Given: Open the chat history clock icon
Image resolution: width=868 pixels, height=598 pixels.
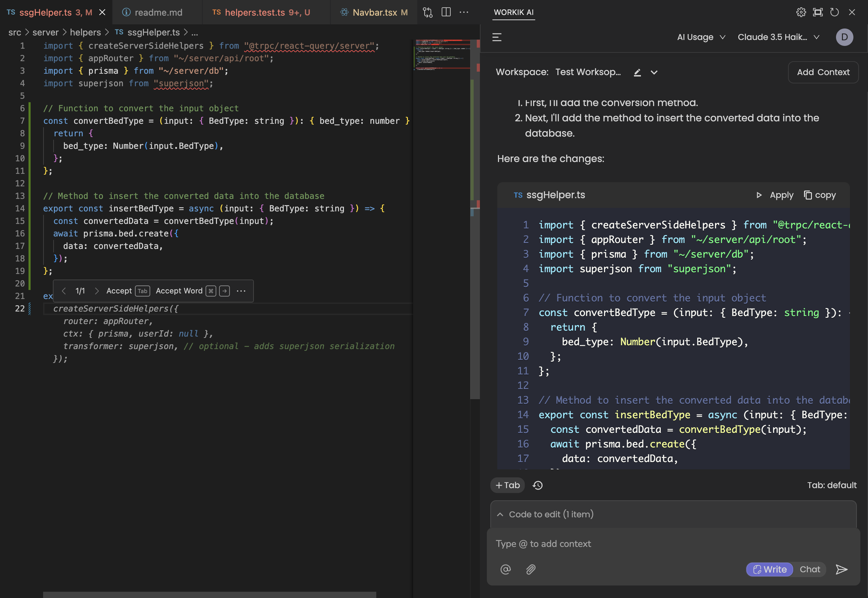Looking at the screenshot, I should 538,485.
